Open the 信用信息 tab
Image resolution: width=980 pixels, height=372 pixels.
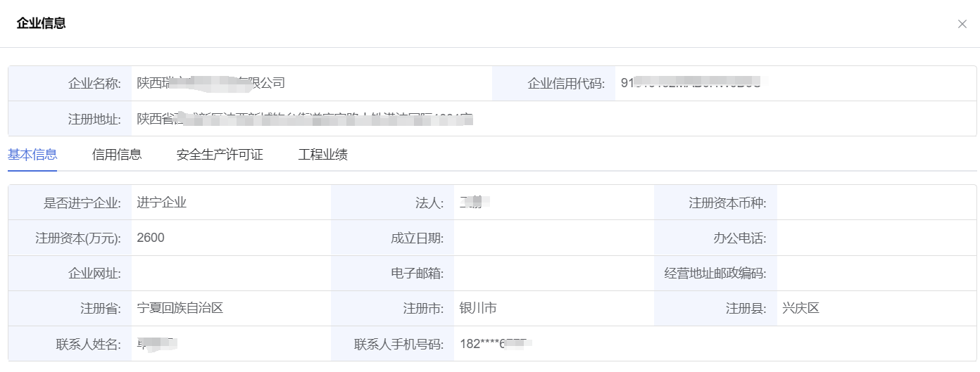(x=117, y=155)
